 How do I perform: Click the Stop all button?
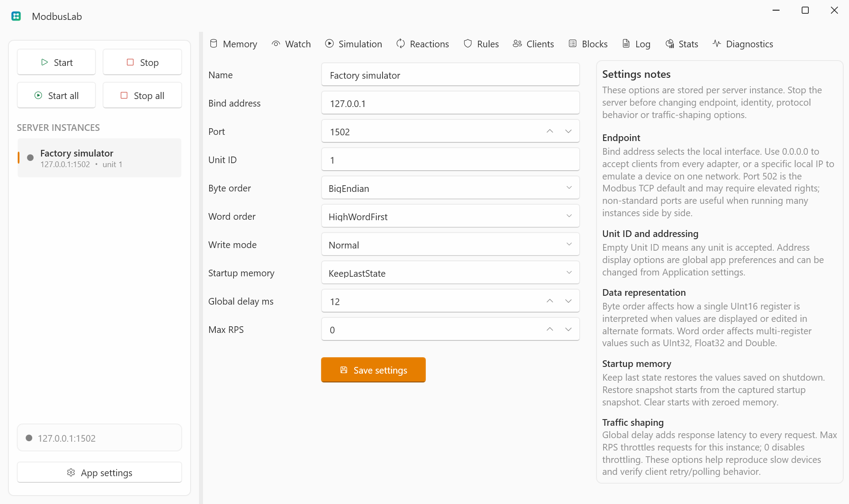click(x=142, y=95)
